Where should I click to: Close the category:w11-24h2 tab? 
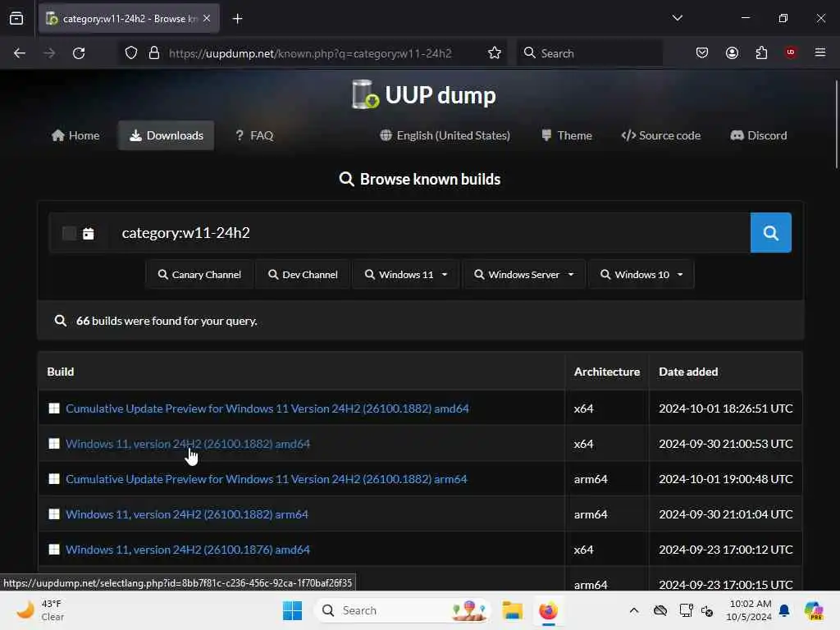click(x=207, y=19)
